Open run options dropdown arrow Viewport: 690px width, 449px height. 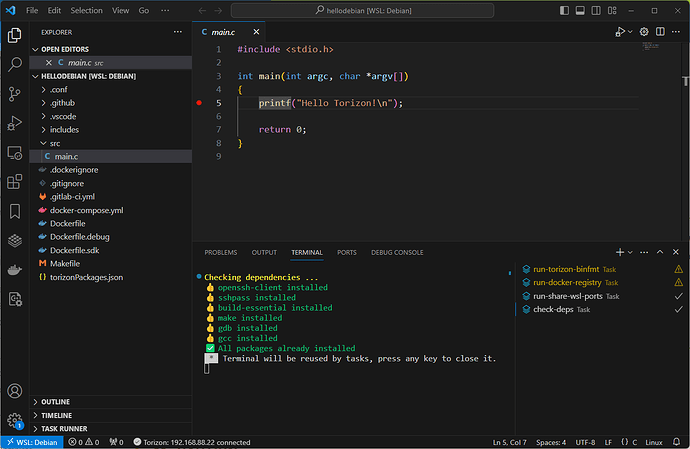tap(630, 32)
